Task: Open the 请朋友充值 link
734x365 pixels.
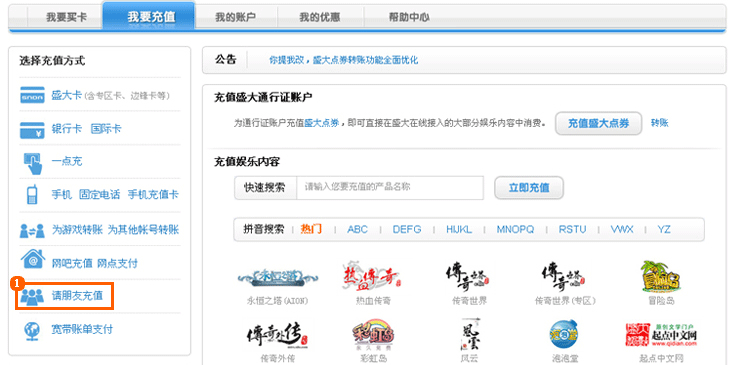Action: click(77, 296)
